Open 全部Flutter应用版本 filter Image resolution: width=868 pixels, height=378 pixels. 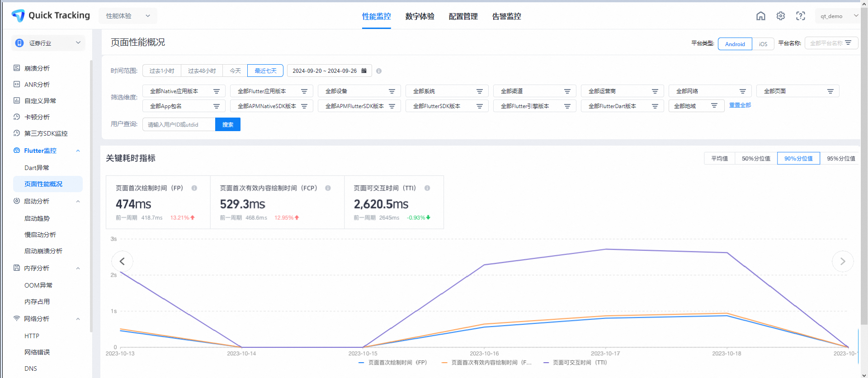pyautogui.click(x=272, y=91)
